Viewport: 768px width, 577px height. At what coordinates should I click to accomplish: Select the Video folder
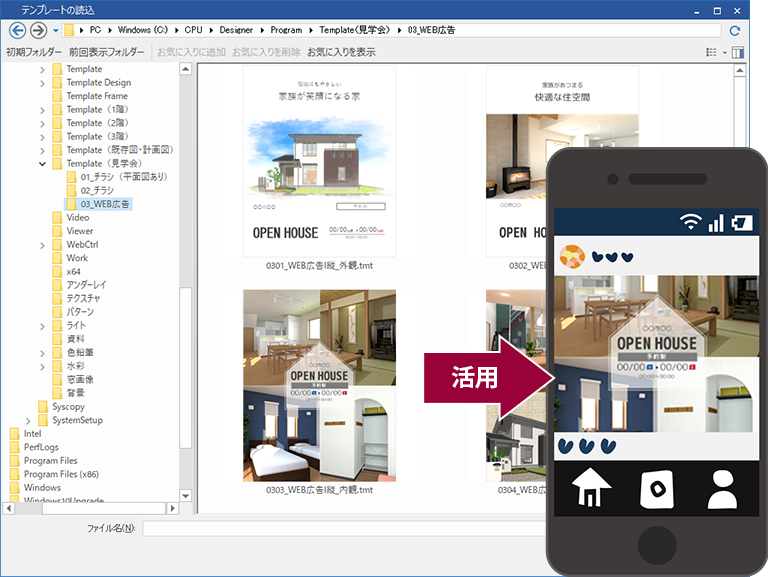click(71, 217)
